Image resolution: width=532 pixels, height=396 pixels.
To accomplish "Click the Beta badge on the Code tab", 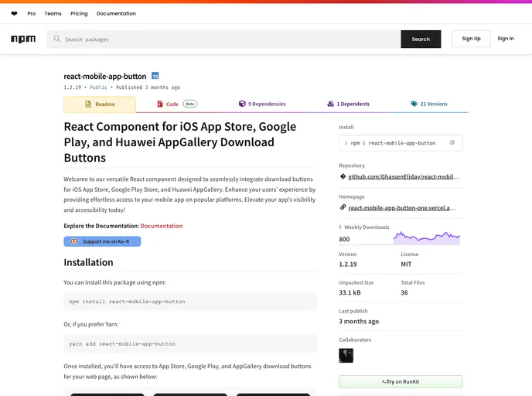I will [x=190, y=104].
